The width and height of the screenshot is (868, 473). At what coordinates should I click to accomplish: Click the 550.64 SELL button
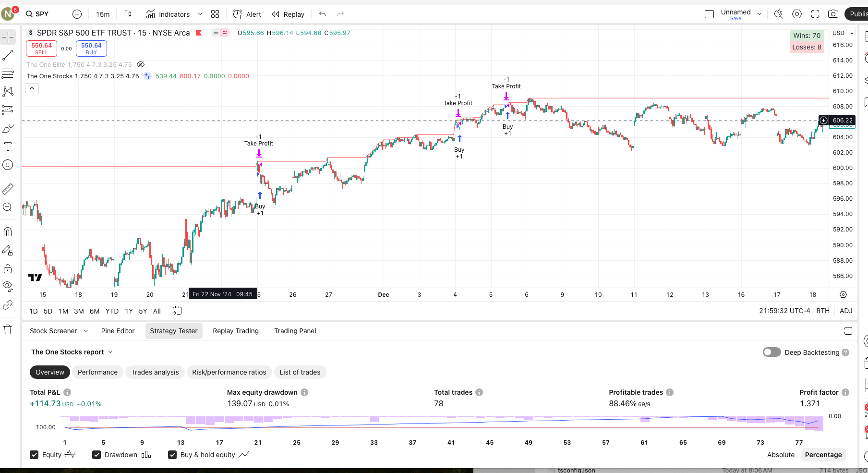[42, 49]
